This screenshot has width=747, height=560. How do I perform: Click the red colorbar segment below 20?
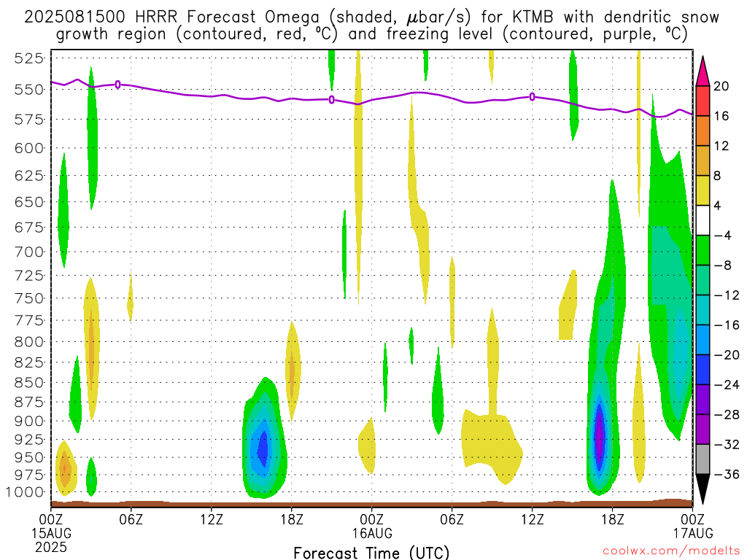click(x=703, y=101)
